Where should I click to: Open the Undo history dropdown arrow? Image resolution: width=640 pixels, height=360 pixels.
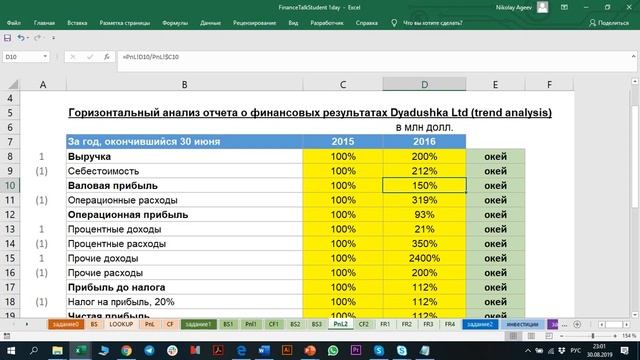click(27, 38)
